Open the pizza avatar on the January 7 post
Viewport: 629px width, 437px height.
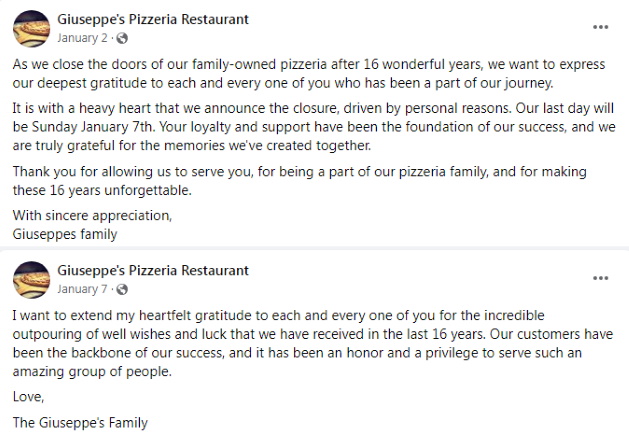tap(32, 280)
